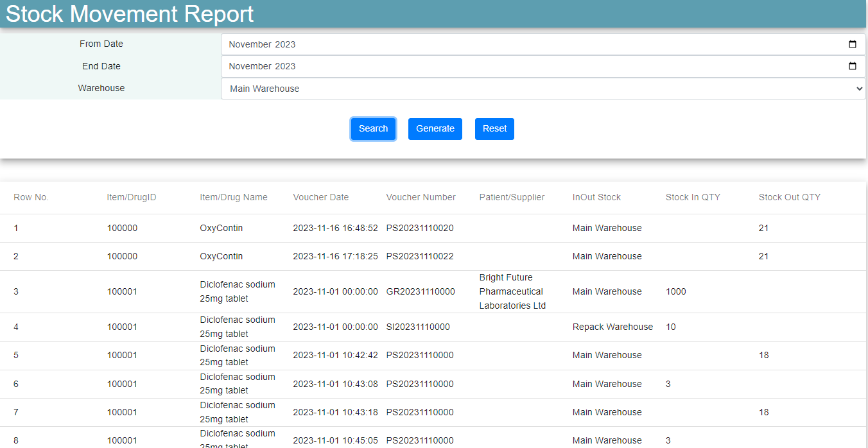The width and height of the screenshot is (868, 448).
Task: Click the Search button
Action: 373,128
